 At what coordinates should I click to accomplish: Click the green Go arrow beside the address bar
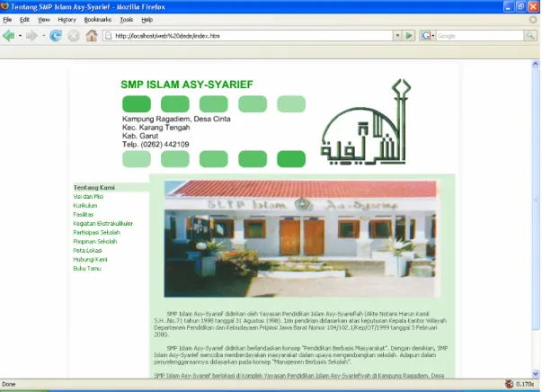pyautogui.click(x=409, y=36)
